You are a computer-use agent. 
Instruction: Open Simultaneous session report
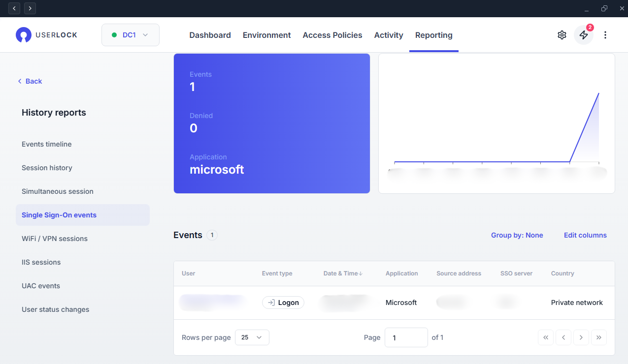(x=58, y=191)
